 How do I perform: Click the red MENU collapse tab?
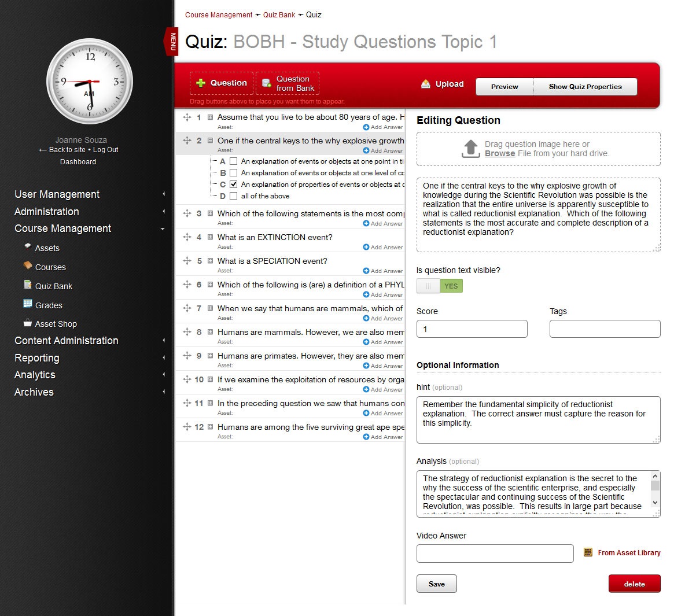(172, 42)
